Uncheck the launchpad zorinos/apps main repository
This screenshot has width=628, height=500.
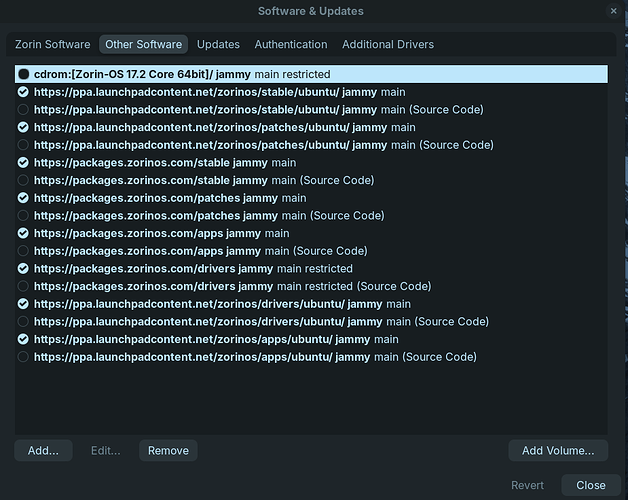click(23, 339)
